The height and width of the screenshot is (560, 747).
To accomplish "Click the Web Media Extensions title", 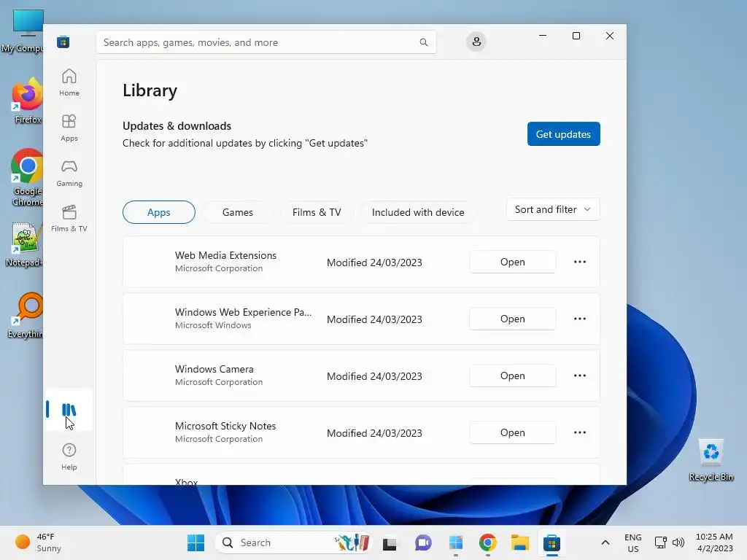I will [x=225, y=255].
